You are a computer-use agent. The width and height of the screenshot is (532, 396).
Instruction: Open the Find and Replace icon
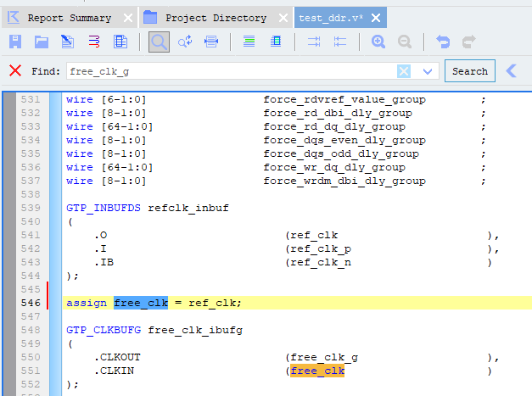pyautogui.click(x=185, y=42)
